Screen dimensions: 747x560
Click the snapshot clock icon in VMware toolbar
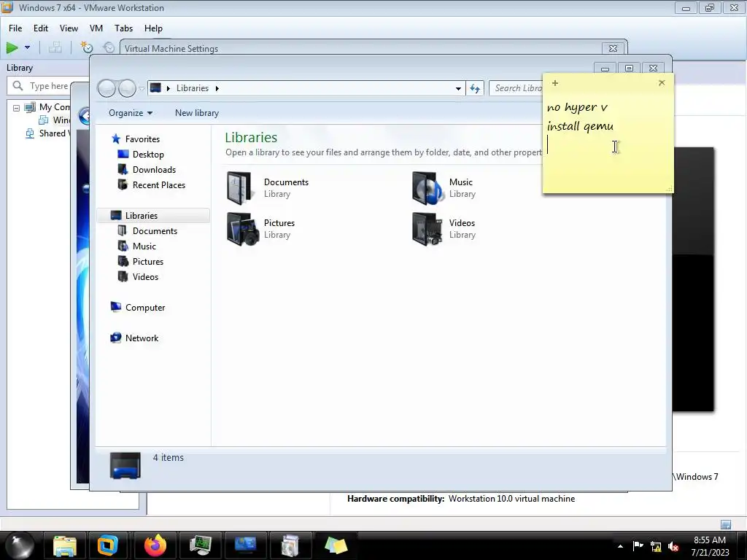(x=86, y=47)
